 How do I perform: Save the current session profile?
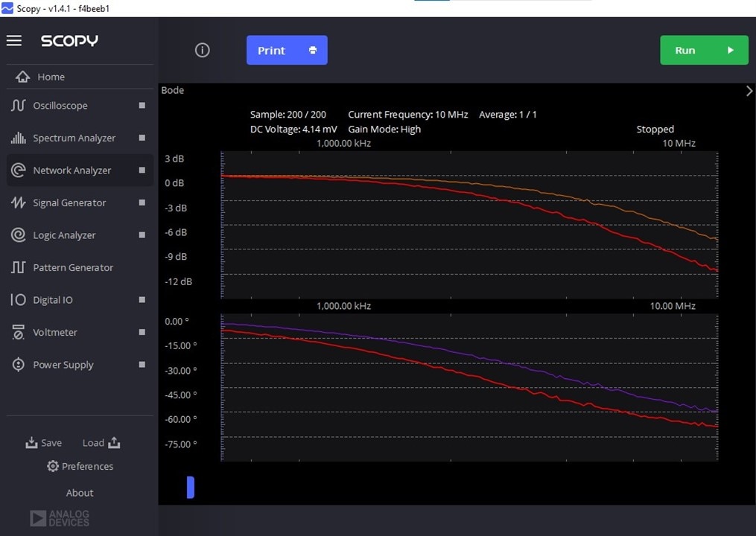44,443
